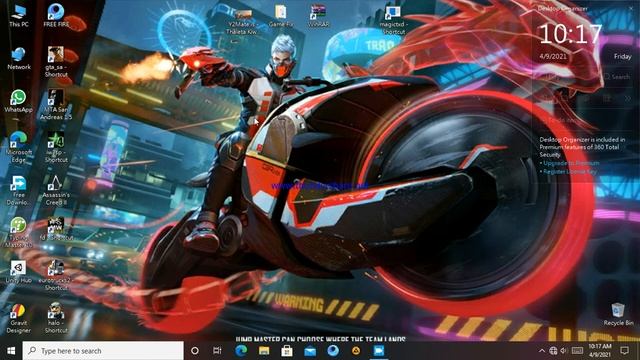Click the Register License Key link
Image resolution: width=640 pixels, height=360 pixels.
[569, 171]
